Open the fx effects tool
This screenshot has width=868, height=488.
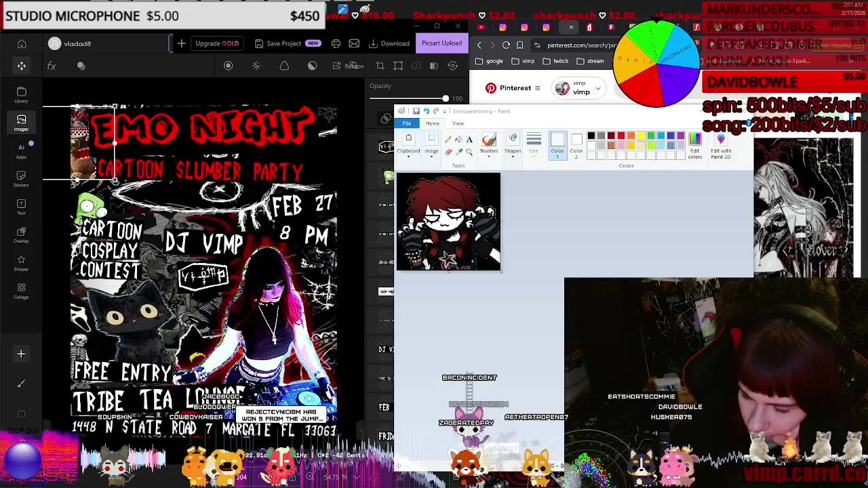(52, 66)
